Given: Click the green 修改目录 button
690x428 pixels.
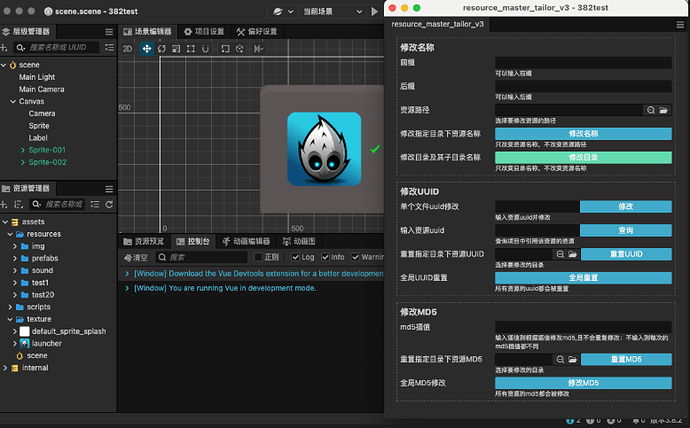Looking at the screenshot, I should 583,157.
